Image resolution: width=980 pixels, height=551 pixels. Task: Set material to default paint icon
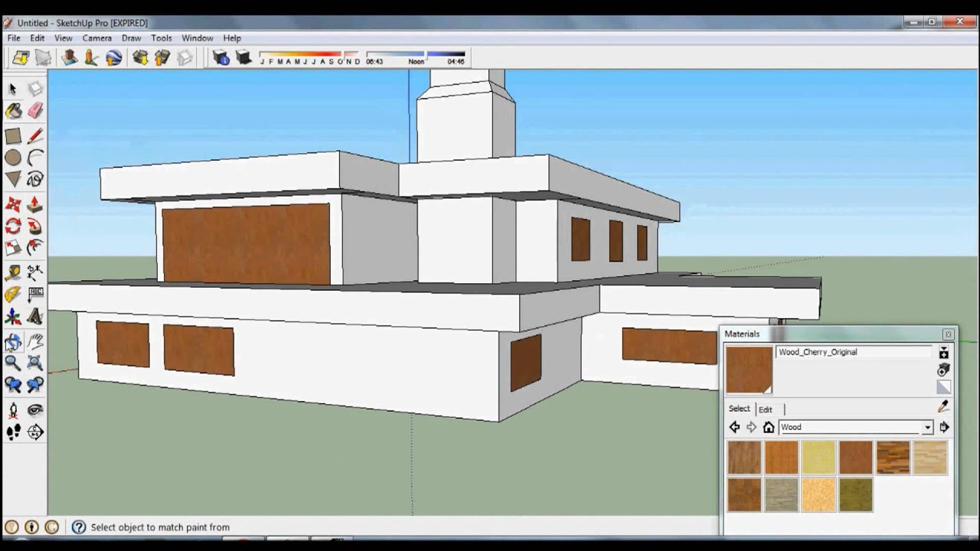pyautogui.click(x=943, y=388)
